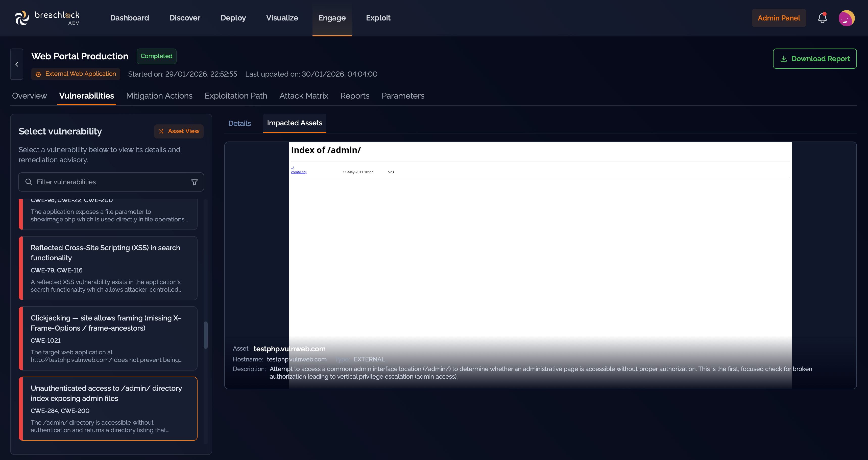
Task: Open the notifications bell
Action: click(x=822, y=18)
